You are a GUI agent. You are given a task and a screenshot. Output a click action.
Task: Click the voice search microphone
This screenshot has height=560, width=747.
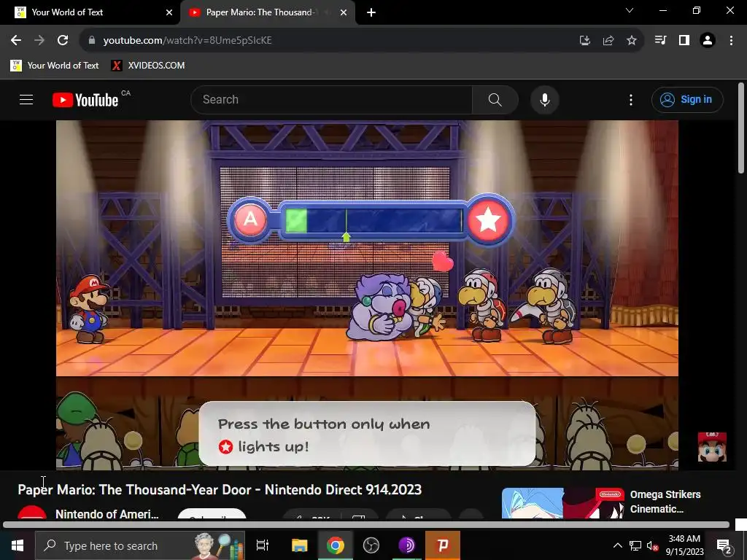[x=544, y=99]
